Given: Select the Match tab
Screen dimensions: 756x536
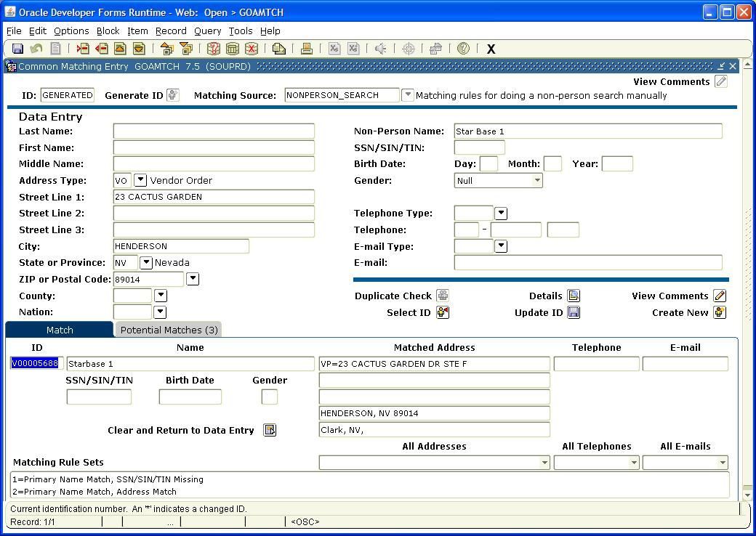Looking at the screenshot, I should [x=60, y=330].
